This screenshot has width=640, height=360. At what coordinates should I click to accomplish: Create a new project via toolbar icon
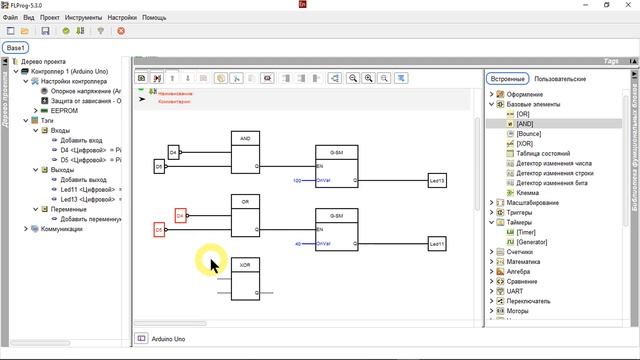tap(11, 31)
